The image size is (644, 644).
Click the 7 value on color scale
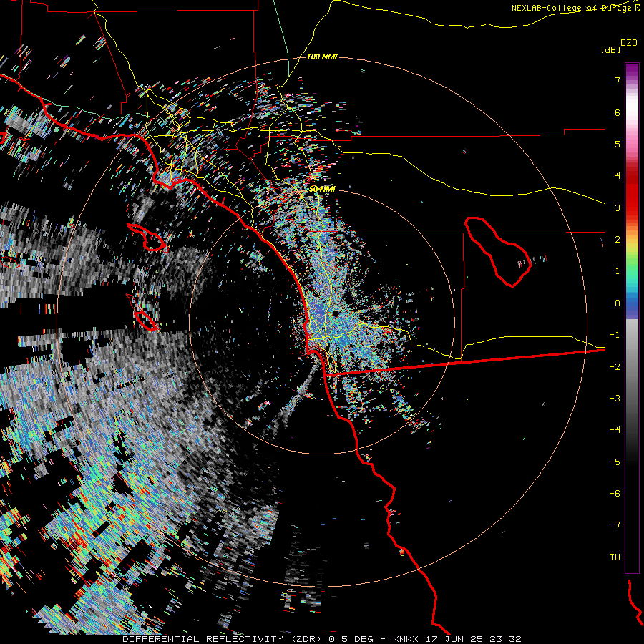tap(618, 80)
